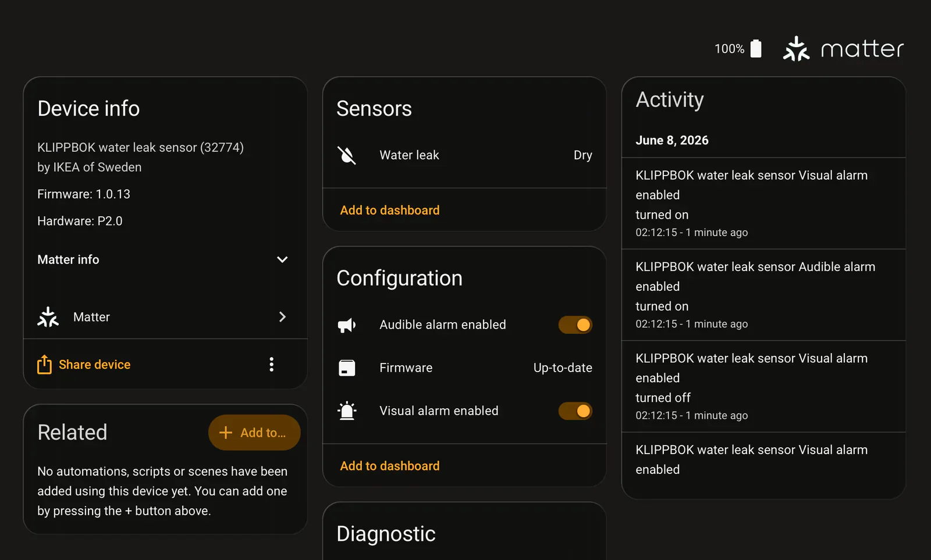Click the KLIPPBOK water leak sensor (32774) name
Screen dimensions: 931x560
140,148
